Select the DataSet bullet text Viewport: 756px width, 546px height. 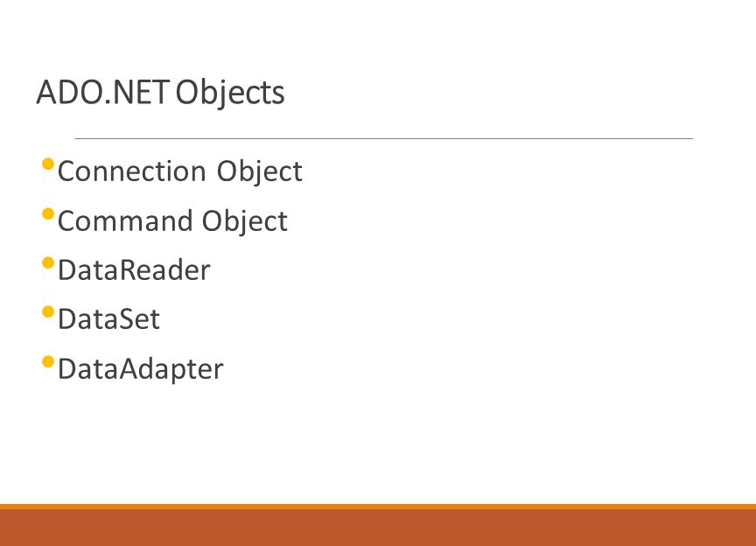coord(109,319)
